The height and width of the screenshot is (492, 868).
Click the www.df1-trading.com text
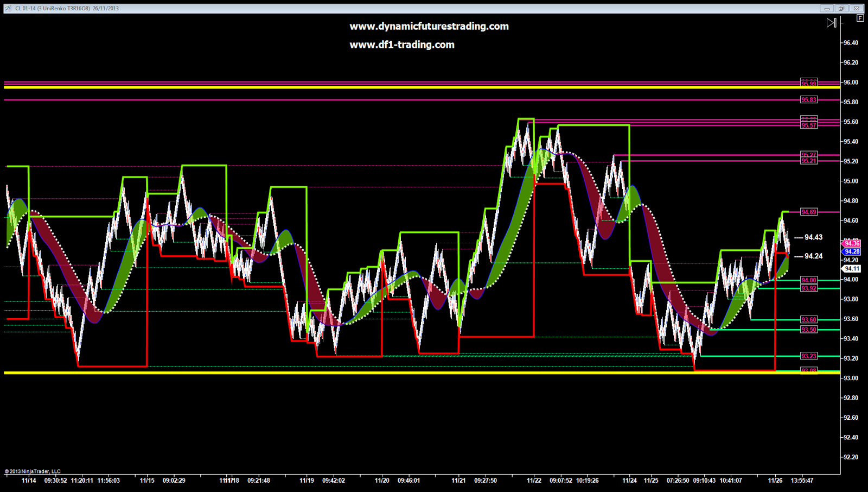pos(402,45)
